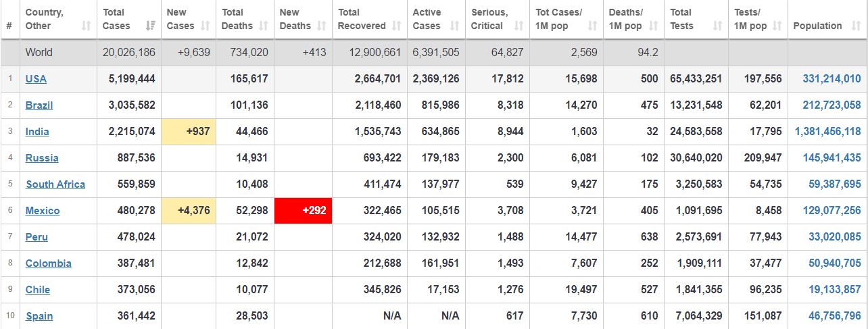Select Mexico new cases cell +4,376
Viewport: 868px width, 329px height.
(x=189, y=210)
